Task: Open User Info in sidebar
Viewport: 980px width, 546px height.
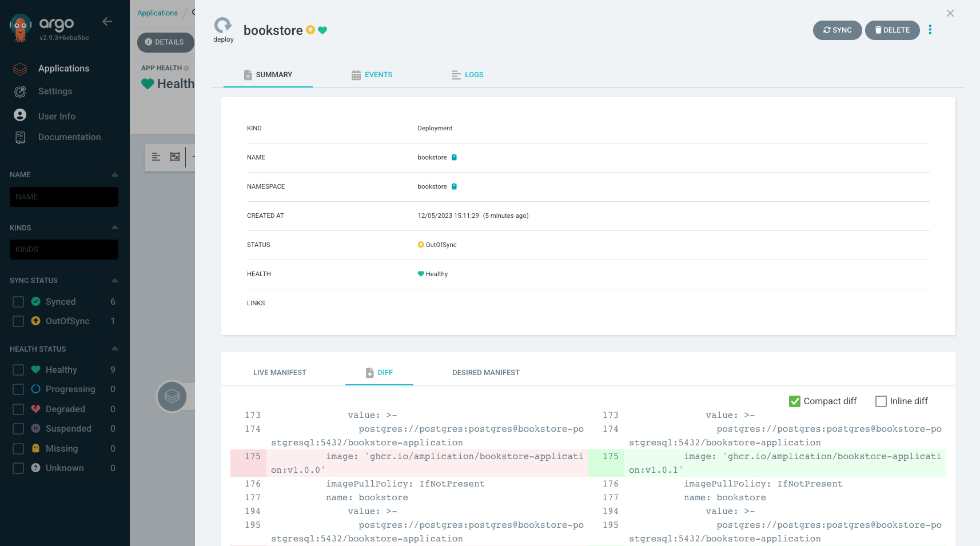Action: coord(57,116)
